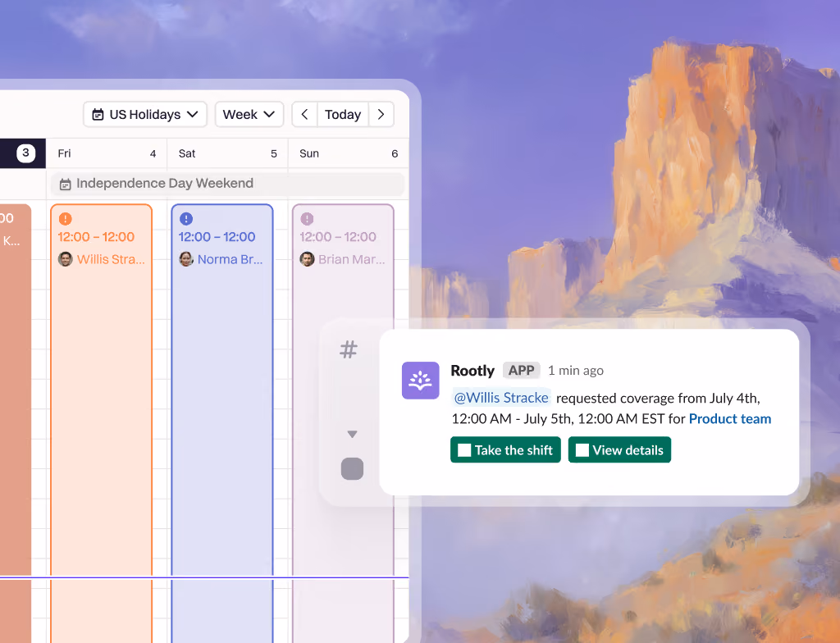840x643 pixels.
Task: Click the hashtag channel icon
Action: coord(349,350)
